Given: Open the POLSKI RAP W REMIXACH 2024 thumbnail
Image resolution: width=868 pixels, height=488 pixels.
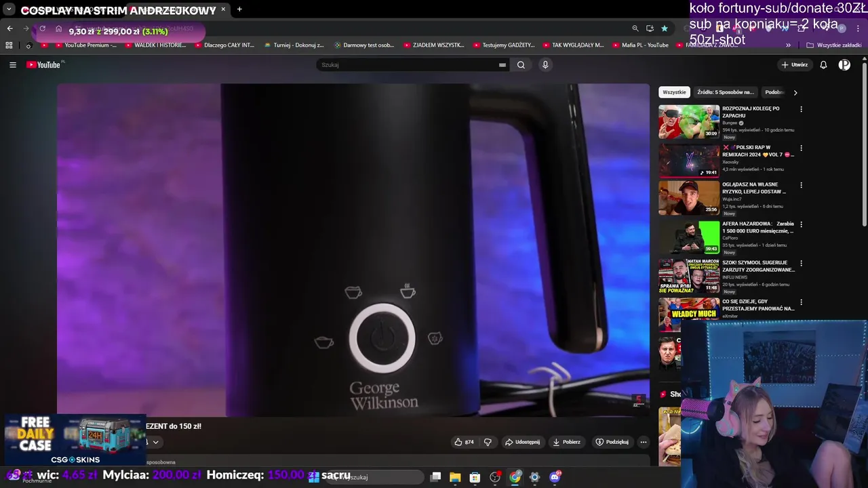Looking at the screenshot, I should click(x=689, y=161).
